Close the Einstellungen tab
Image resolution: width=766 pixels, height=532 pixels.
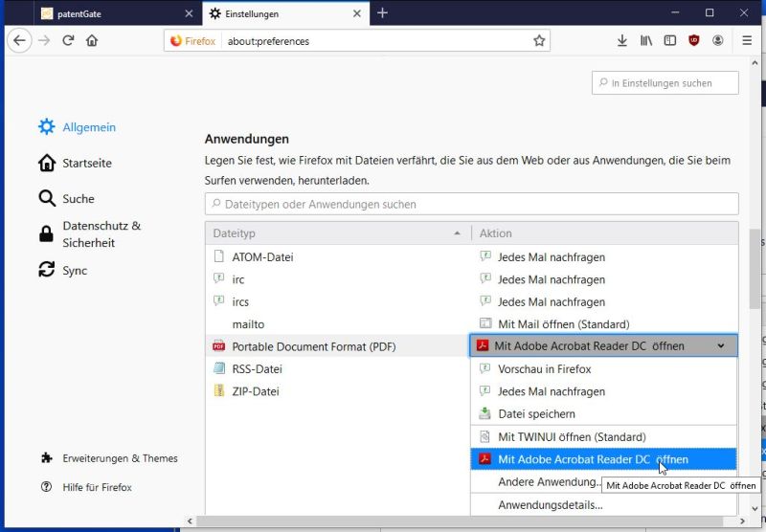(357, 13)
